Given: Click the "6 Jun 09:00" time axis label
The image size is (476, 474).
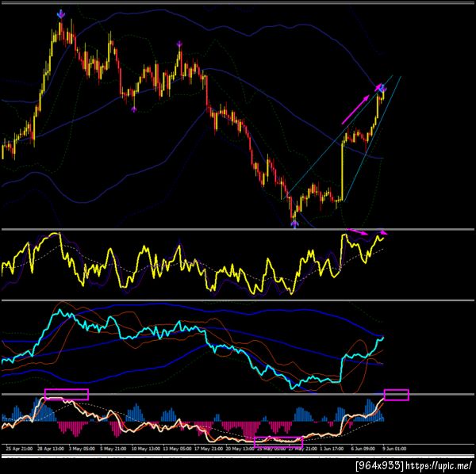Looking at the screenshot, I should 363,449.
